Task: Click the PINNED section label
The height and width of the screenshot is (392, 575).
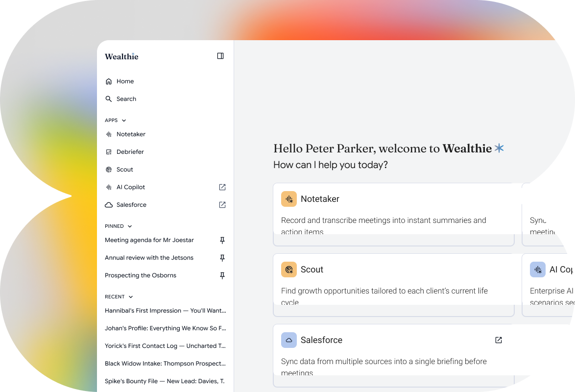Action: (x=114, y=226)
